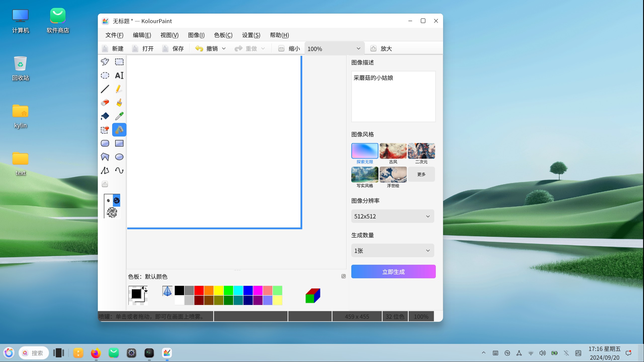Select the Flood Fill tool

pos(105,116)
